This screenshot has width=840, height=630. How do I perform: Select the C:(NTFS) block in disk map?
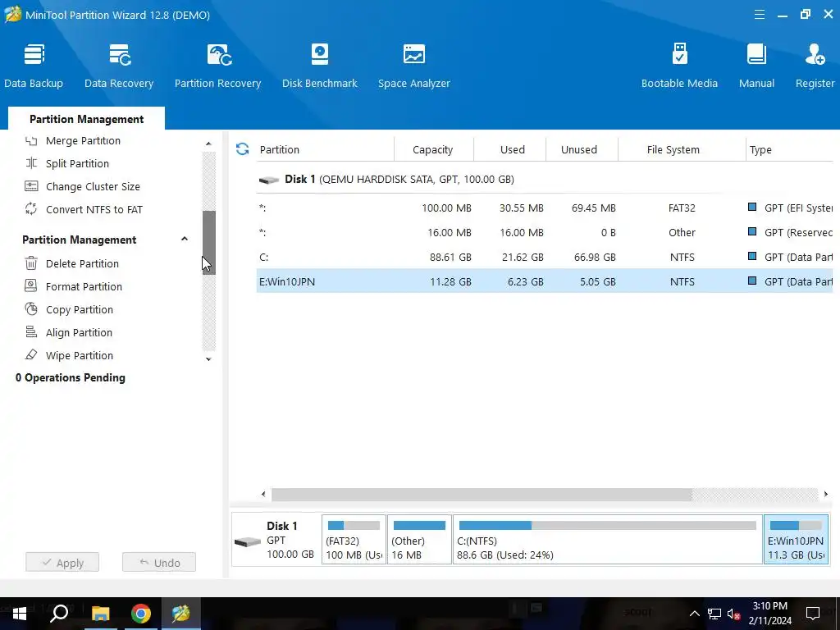click(608, 540)
